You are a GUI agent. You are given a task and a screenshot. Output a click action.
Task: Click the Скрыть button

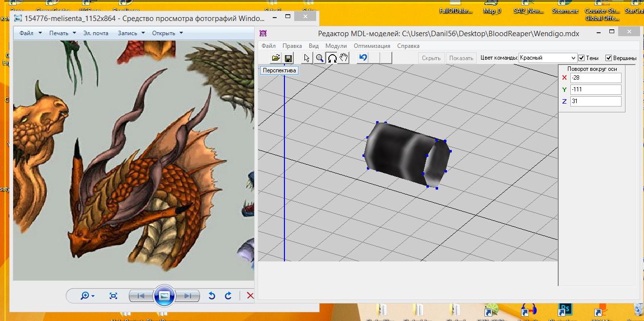[431, 58]
